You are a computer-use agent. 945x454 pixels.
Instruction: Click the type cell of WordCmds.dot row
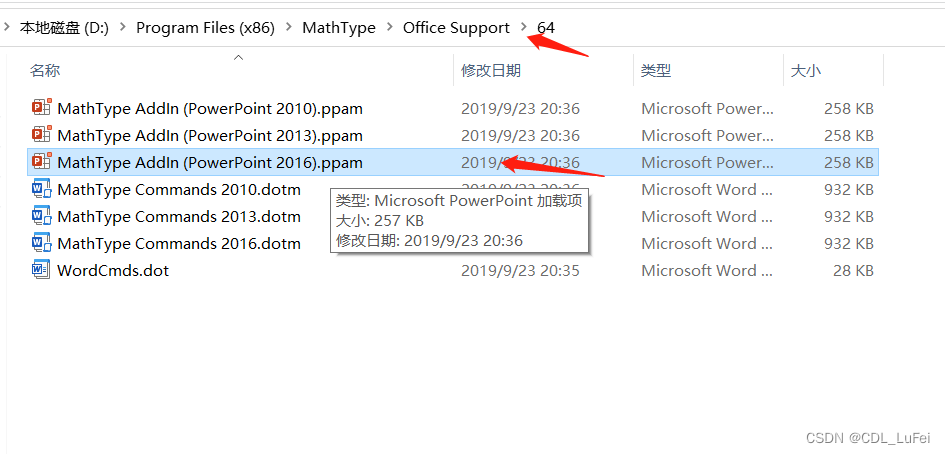pos(708,271)
